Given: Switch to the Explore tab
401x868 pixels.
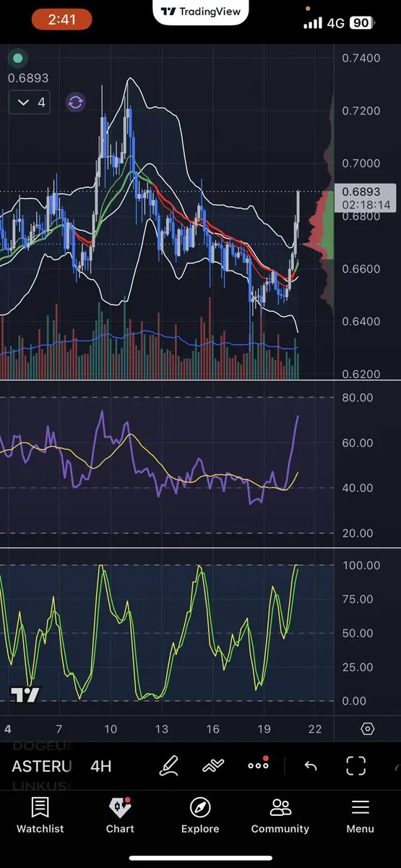Looking at the screenshot, I should click(x=200, y=815).
